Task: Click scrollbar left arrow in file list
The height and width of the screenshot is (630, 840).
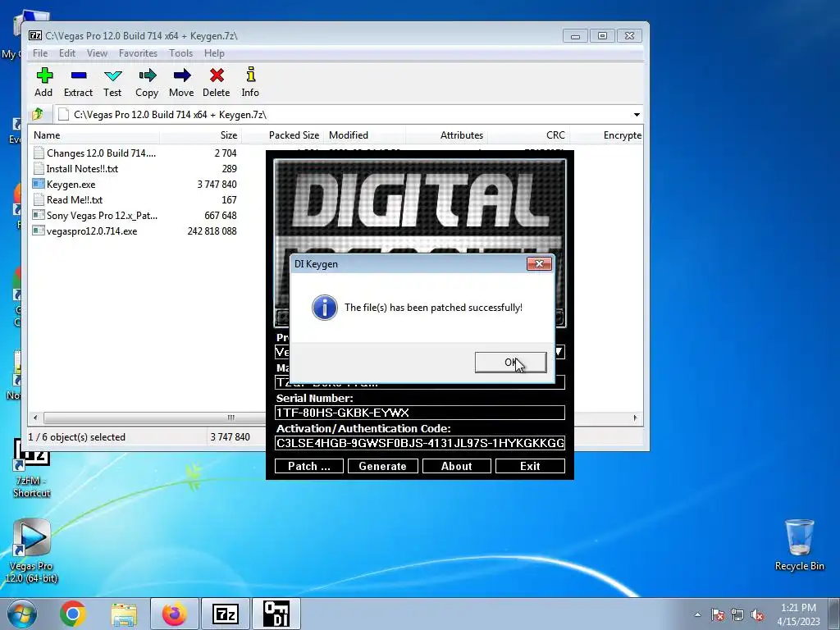Action: pyautogui.click(x=35, y=418)
